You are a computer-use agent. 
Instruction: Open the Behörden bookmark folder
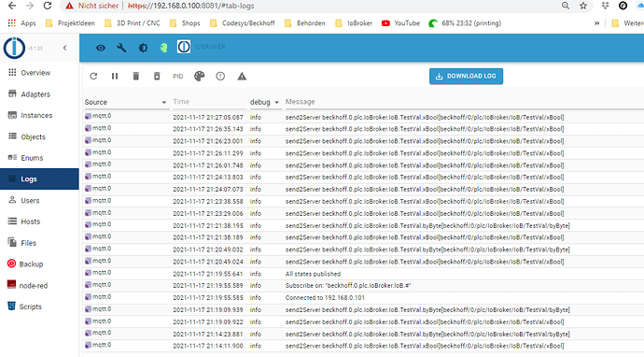(x=305, y=23)
